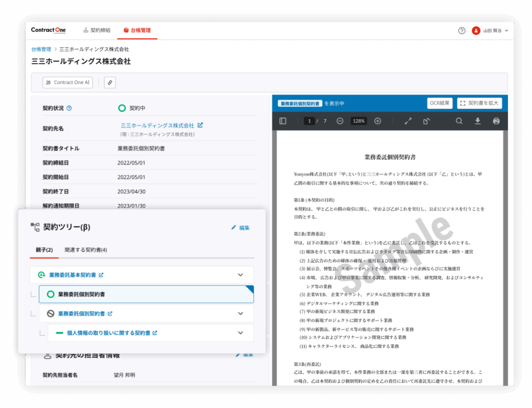
Task: Switch to the 台帳管理 tab
Action: [x=137, y=30]
